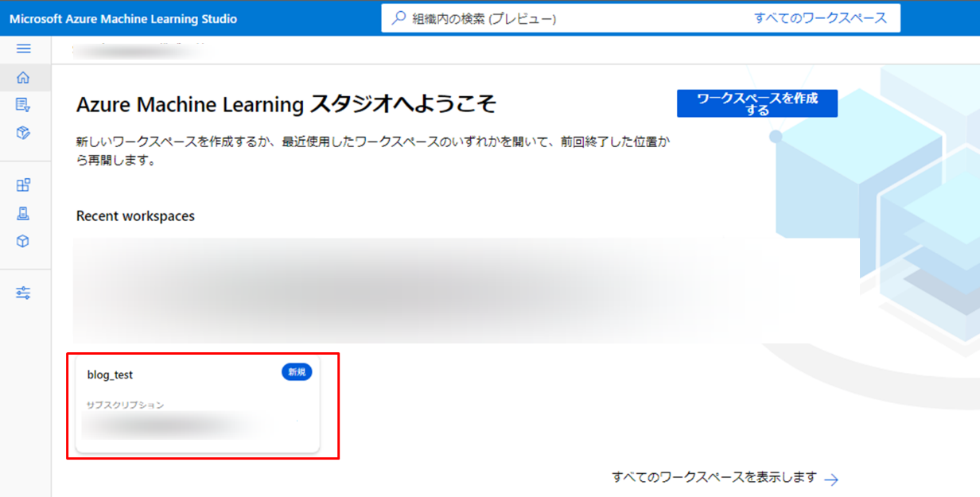Screen dimensions: 980x497
Task: Open the squares grid sidebar icon
Action: click(23, 185)
